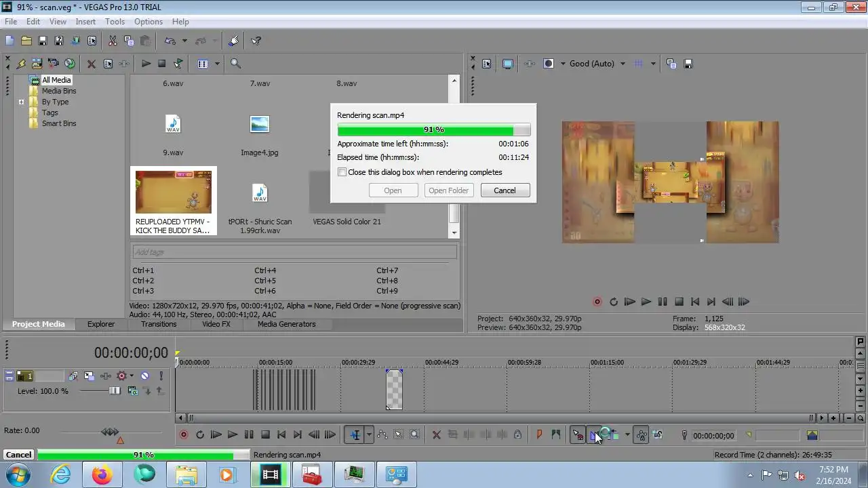This screenshot has height=488, width=868.
Task: Select the Zoom Edit magnifier tool
Action: pyautogui.click(x=414, y=434)
